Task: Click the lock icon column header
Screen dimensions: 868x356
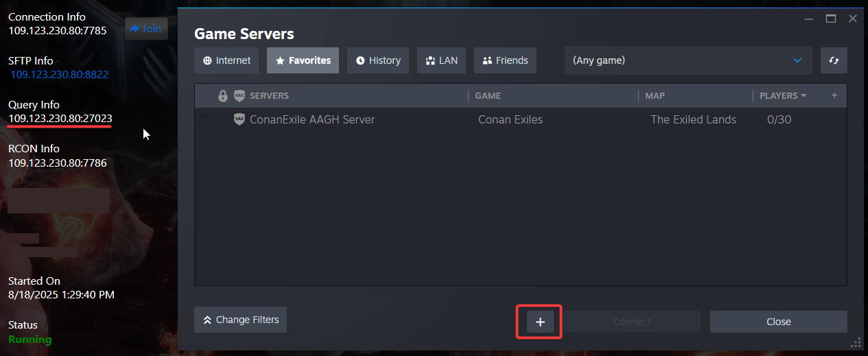Action: [x=222, y=96]
